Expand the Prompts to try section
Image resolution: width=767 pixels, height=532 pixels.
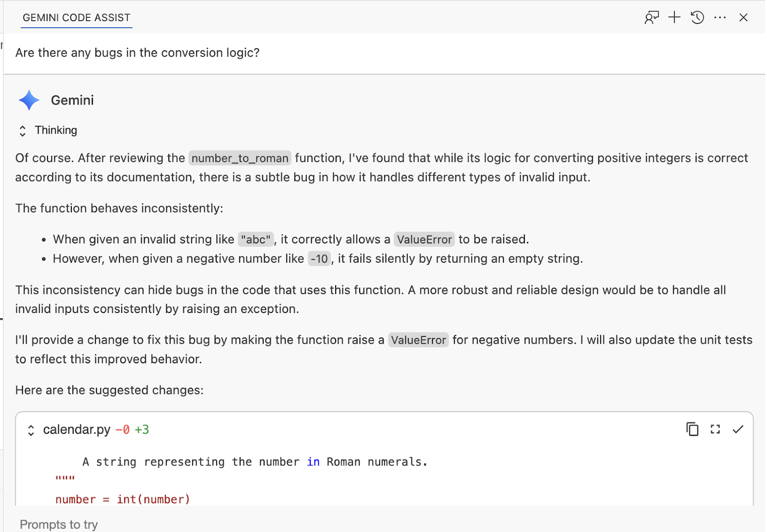(x=59, y=524)
